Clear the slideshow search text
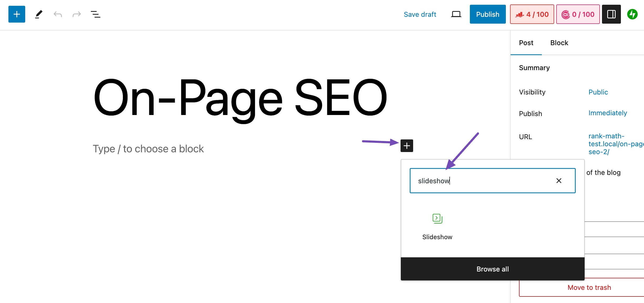Viewport: 644px width, 303px height. tap(559, 181)
